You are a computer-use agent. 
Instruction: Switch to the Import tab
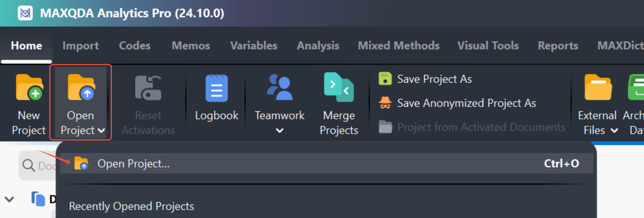(x=80, y=45)
